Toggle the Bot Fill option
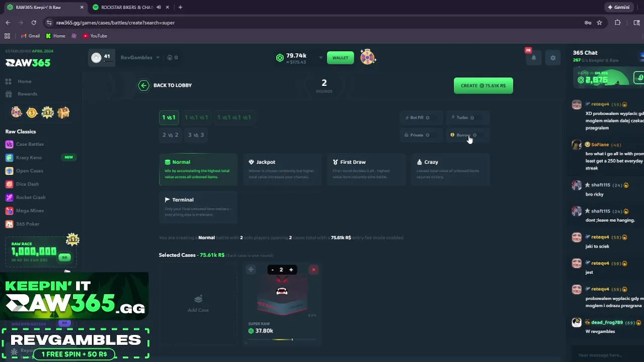The height and width of the screenshot is (362, 644). tap(422, 118)
